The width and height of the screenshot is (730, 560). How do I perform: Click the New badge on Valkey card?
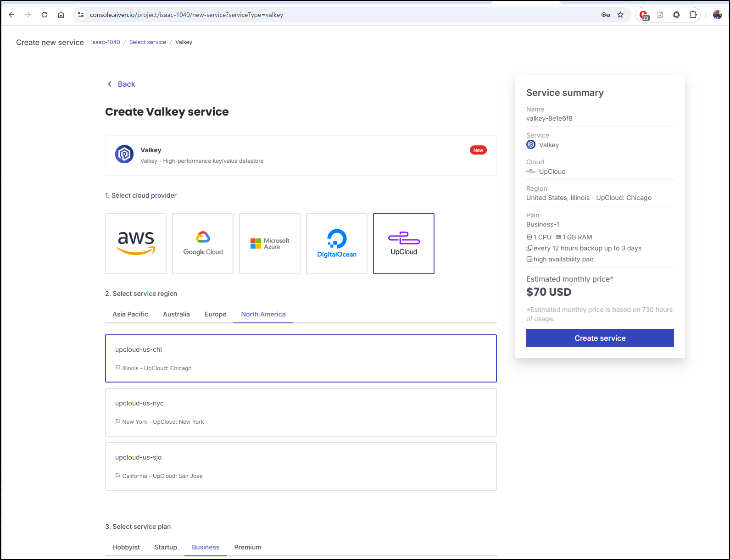(478, 150)
